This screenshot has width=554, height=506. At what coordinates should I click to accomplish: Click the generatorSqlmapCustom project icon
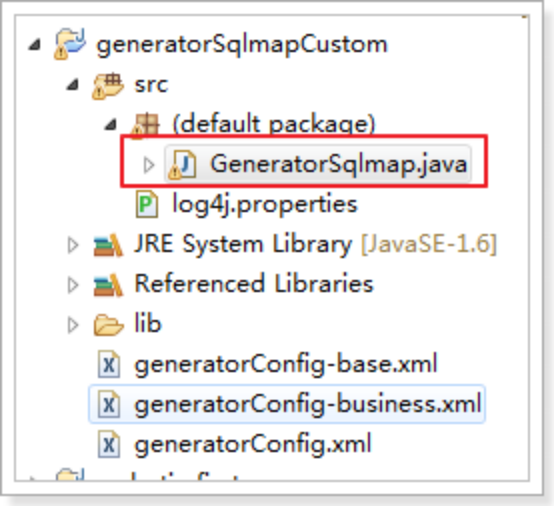click(x=70, y=44)
